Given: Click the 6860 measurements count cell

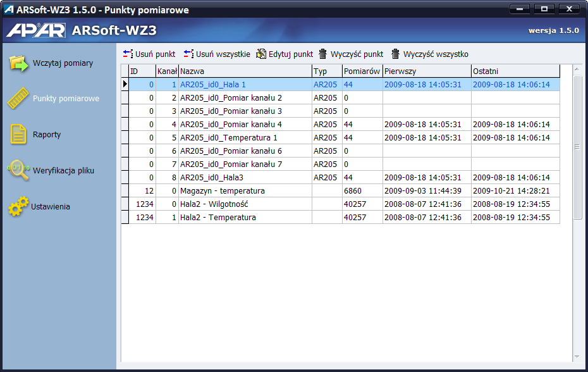Looking at the screenshot, I should click(x=362, y=190).
